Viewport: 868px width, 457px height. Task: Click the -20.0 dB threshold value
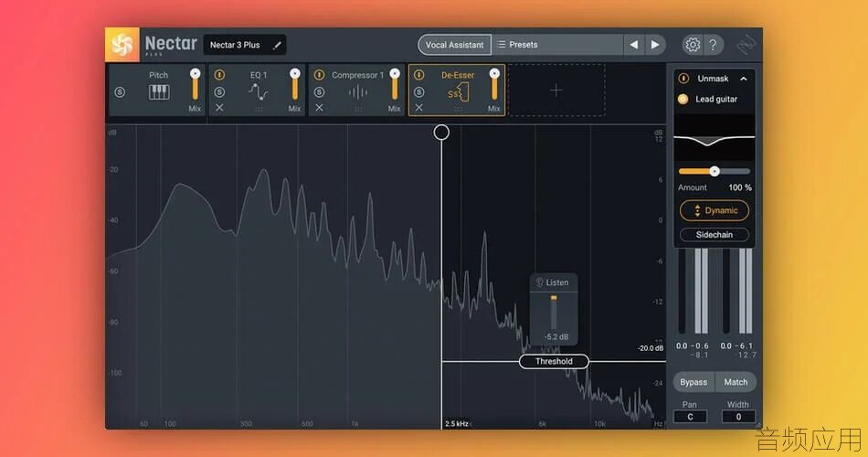pos(651,348)
